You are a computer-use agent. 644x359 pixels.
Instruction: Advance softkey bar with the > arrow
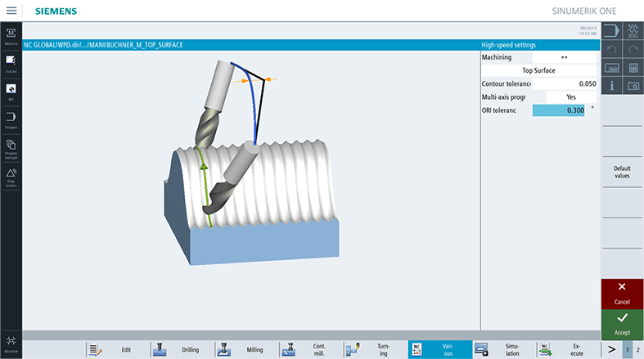click(611, 349)
